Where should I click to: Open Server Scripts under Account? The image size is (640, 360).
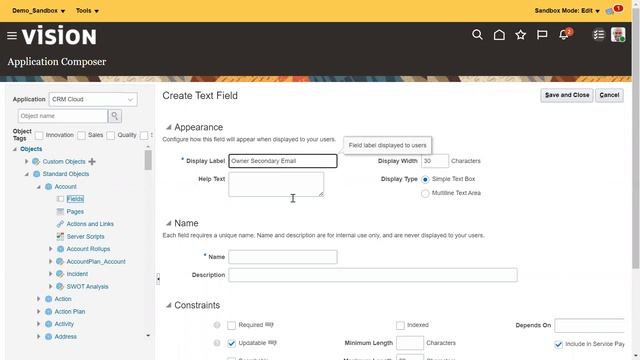85,236
